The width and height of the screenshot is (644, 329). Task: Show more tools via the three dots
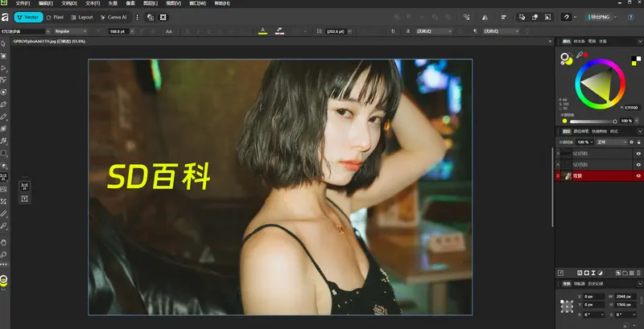(4, 265)
